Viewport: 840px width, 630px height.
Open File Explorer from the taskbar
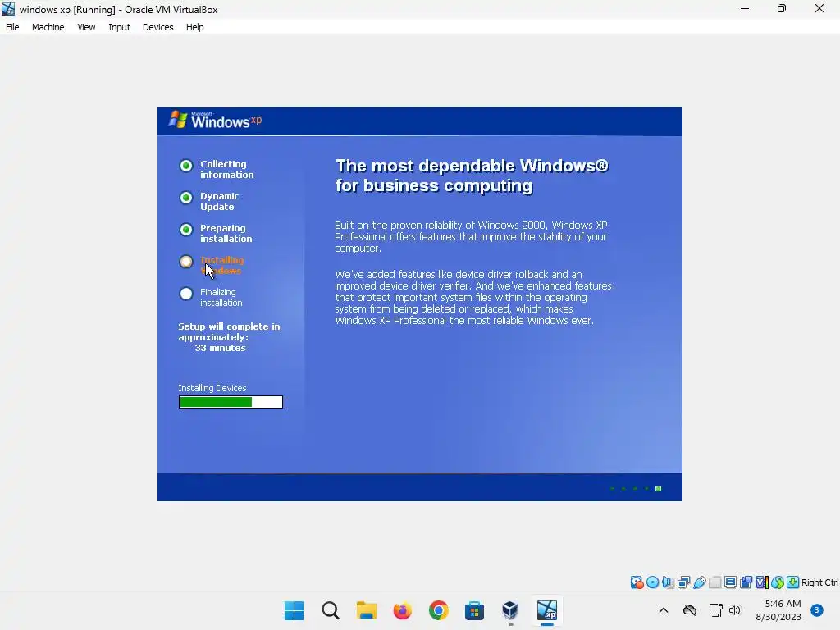pyautogui.click(x=367, y=610)
